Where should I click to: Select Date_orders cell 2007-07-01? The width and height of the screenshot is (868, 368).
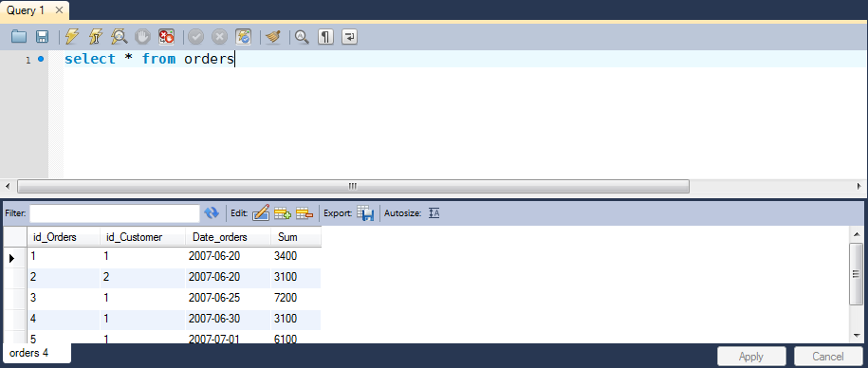point(228,337)
